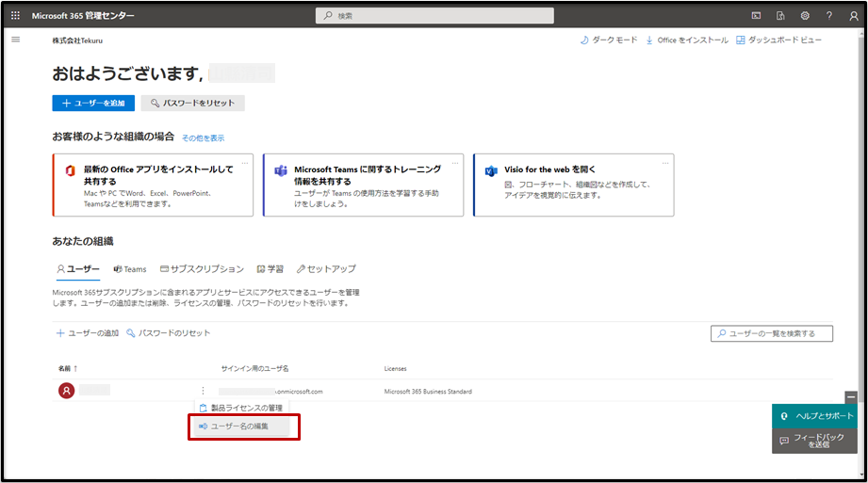Open ヘルプとサポート
This screenshot has height=483, width=868.
click(x=815, y=416)
